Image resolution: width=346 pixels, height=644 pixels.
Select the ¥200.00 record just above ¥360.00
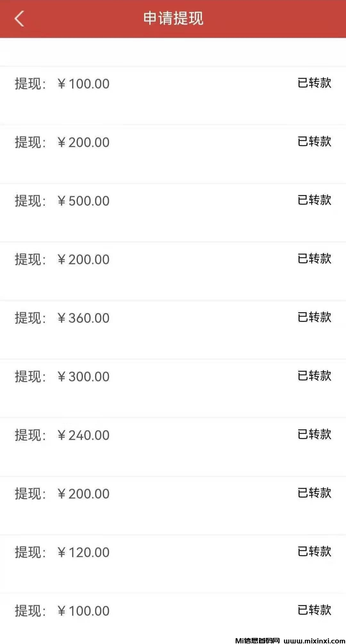[83, 260]
